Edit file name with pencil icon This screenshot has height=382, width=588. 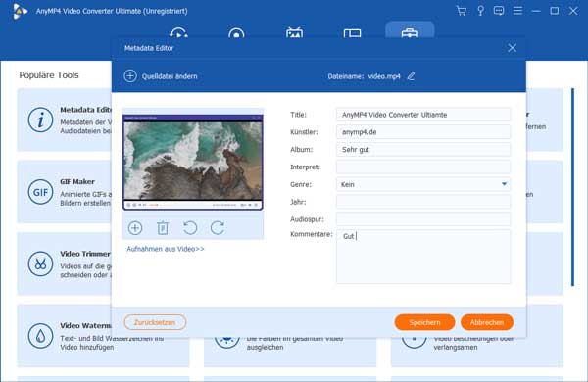click(x=411, y=76)
